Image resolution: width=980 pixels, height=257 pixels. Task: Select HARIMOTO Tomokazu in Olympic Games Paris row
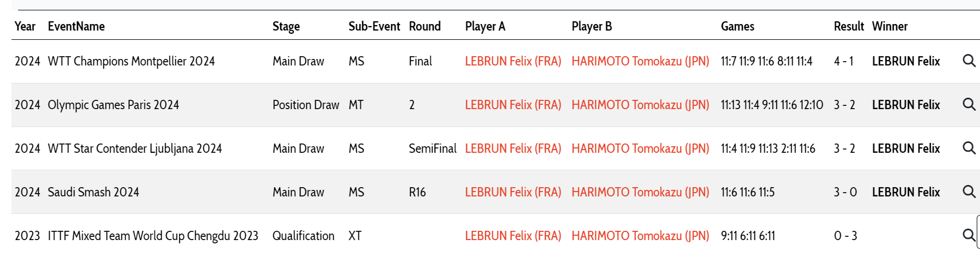tap(640, 105)
